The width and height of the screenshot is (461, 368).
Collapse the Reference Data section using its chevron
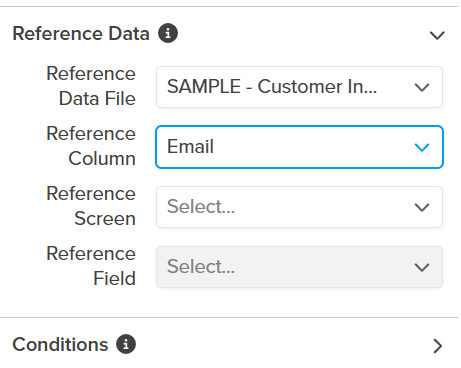[437, 35]
